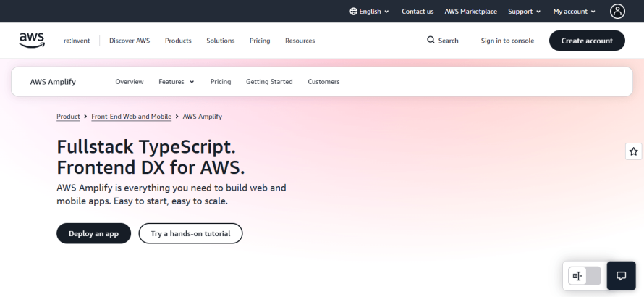
Task: Click the AWS Amplify breadcrumb text
Action: click(x=202, y=117)
